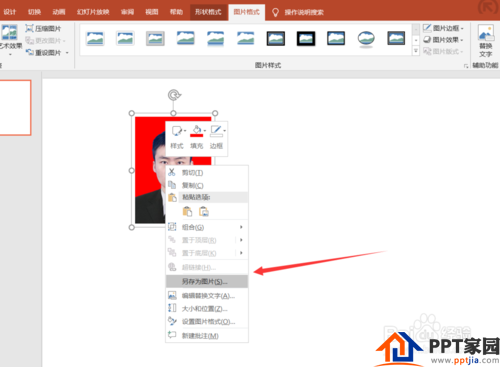
Task: Open the Picture Border (图片边框) dropdown
Action: pyautogui.click(x=443, y=28)
